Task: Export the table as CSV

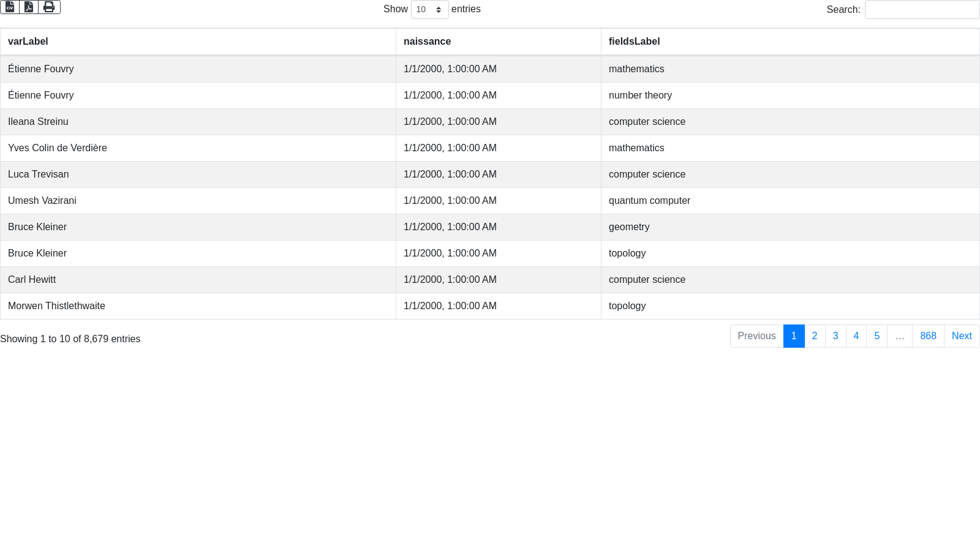Action: coord(10,7)
